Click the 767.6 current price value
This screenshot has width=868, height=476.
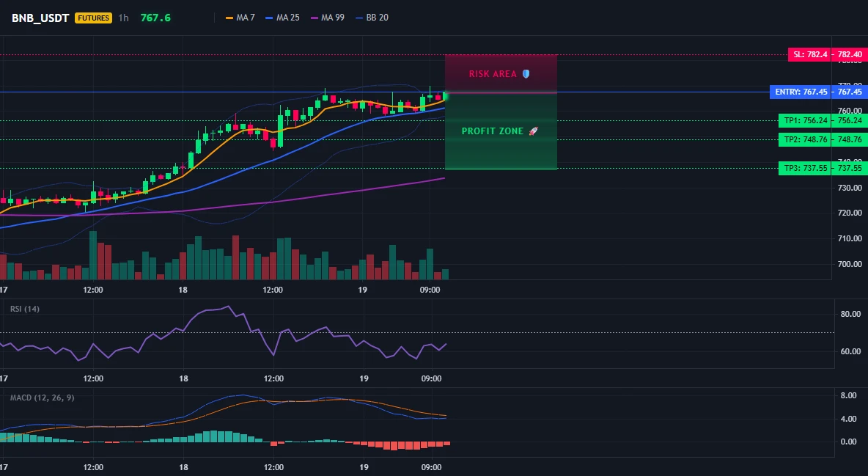point(155,18)
